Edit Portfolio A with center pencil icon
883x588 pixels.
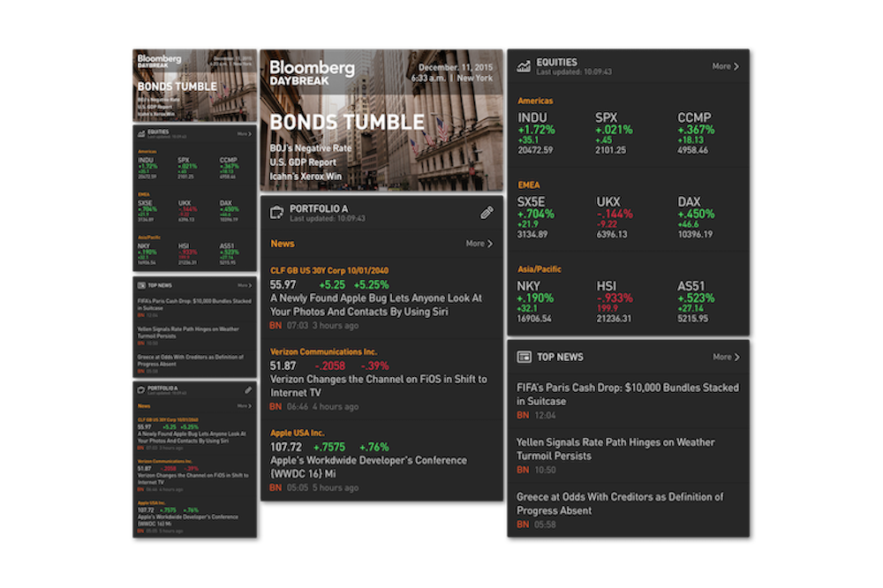487,212
